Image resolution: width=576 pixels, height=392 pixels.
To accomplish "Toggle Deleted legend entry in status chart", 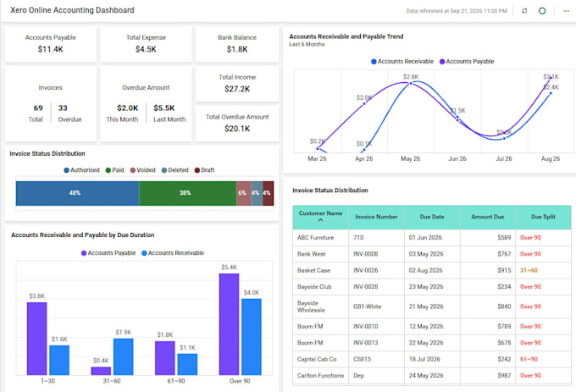I will tap(174, 170).
